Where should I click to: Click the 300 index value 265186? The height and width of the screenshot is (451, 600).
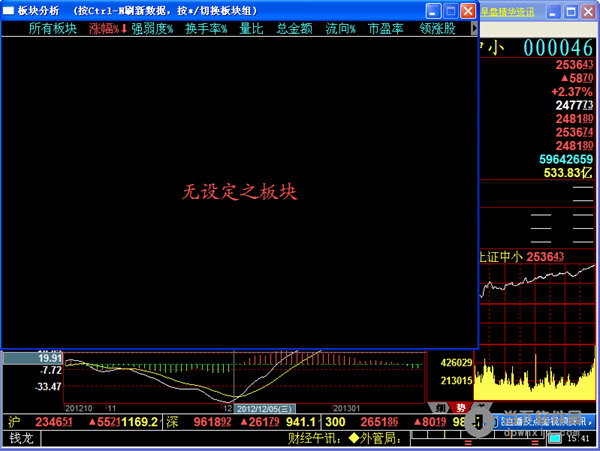pos(379,422)
